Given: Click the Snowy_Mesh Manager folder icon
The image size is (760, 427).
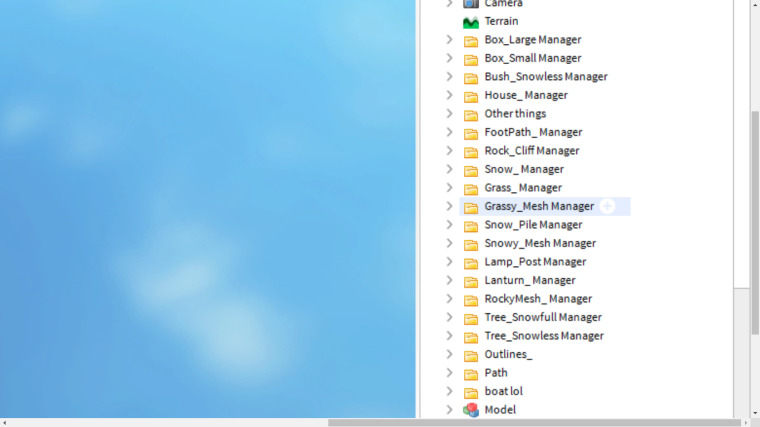Looking at the screenshot, I should click(471, 244).
